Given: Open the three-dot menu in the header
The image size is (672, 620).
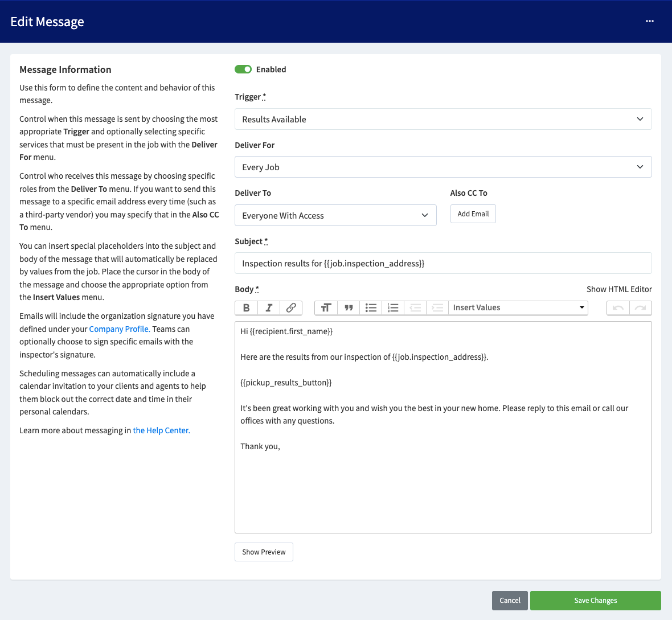Looking at the screenshot, I should (650, 21).
